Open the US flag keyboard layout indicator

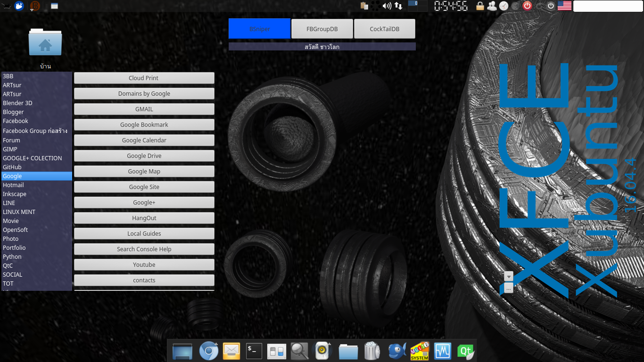coord(564,6)
